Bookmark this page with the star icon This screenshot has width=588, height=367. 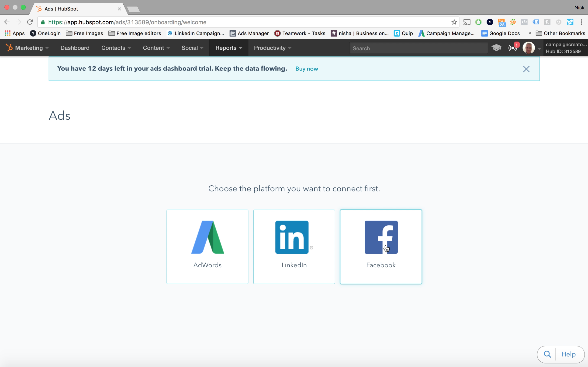pos(454,22)
